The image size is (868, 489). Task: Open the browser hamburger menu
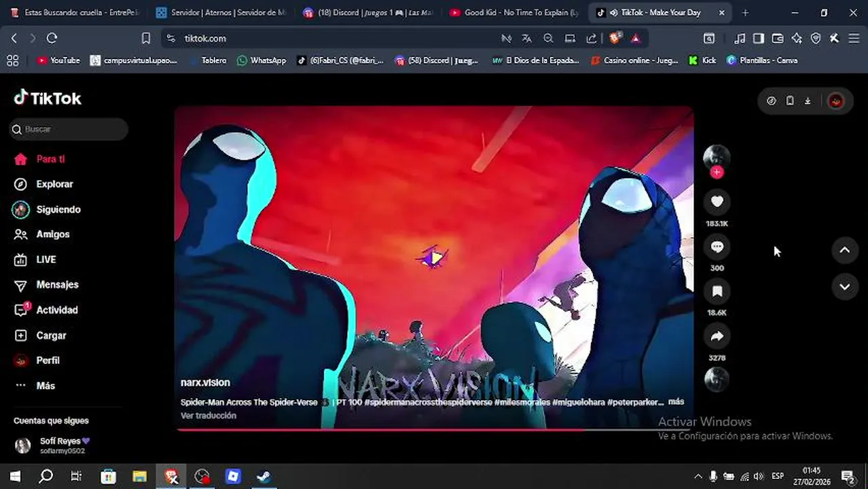coord(854,39)
